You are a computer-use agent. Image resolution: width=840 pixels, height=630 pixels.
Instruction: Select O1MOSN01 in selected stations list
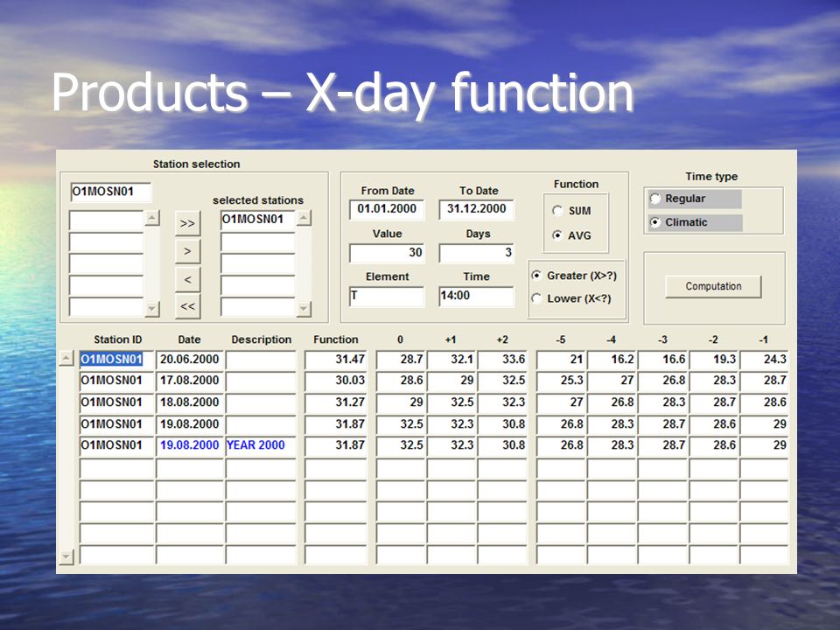257,220
